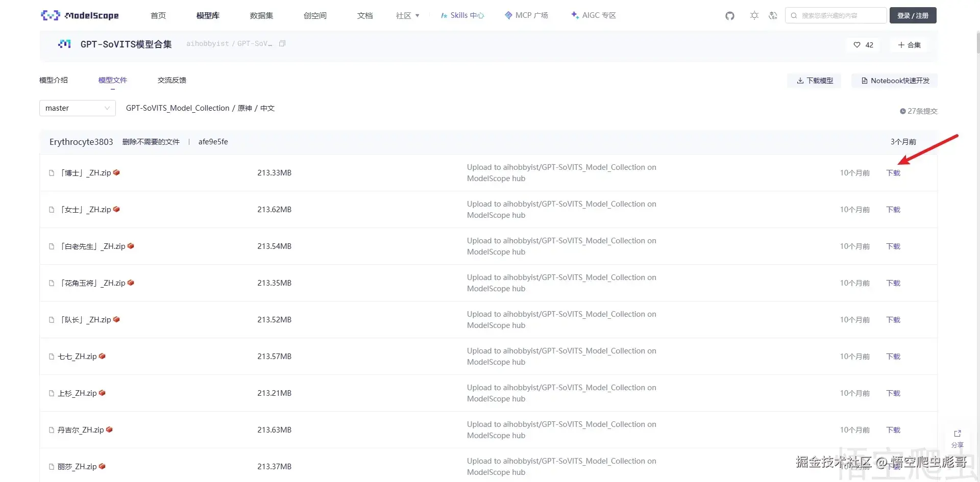The height and width of the screenshot is (482, 980).
Task: Navigate to GPT-SoVITS_Model_Collection breadcrumb
Action: pos(178,108)
